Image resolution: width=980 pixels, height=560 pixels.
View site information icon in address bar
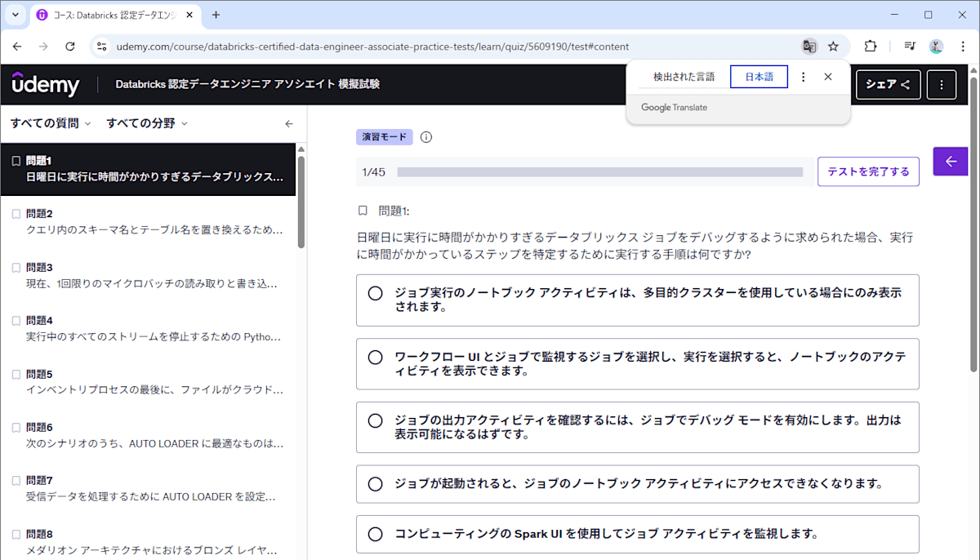pyautogui.click(x=101, y=47)
